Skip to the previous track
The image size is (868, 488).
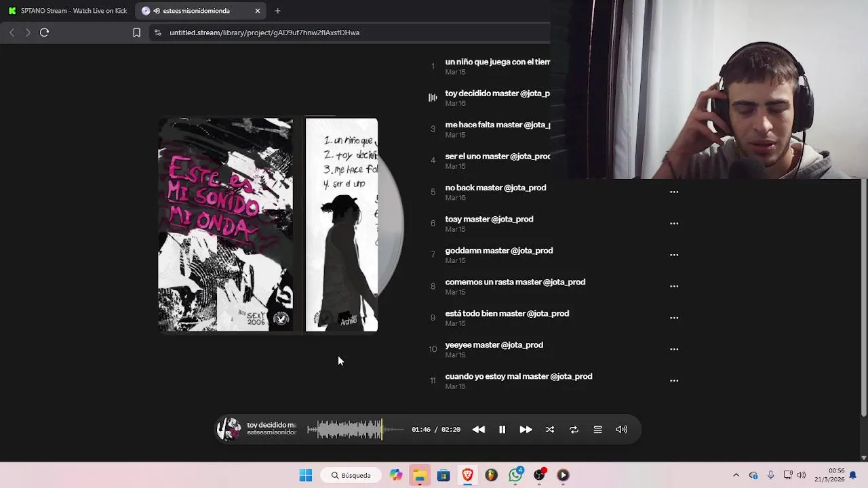pos(478,429)
